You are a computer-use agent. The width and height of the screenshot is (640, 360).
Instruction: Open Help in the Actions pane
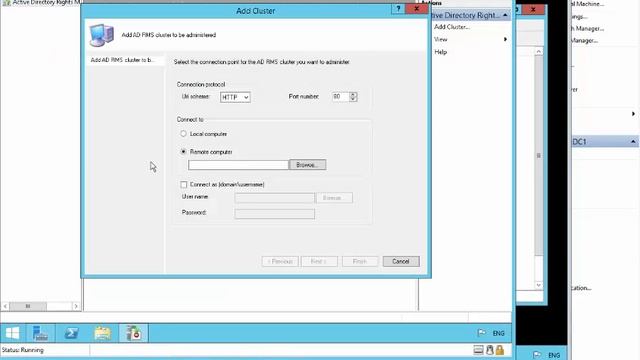(x=440, y=52)
